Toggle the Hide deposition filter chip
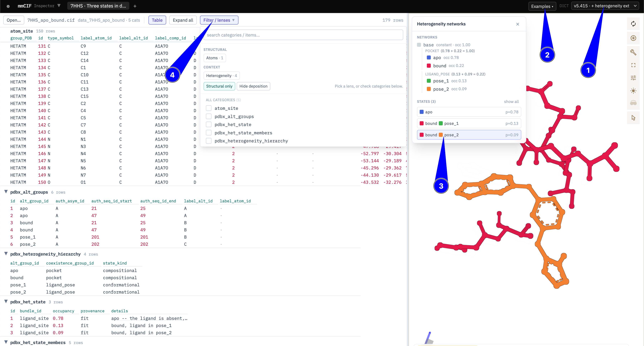This screenshot has width=644, height=346. coord(253,86)
